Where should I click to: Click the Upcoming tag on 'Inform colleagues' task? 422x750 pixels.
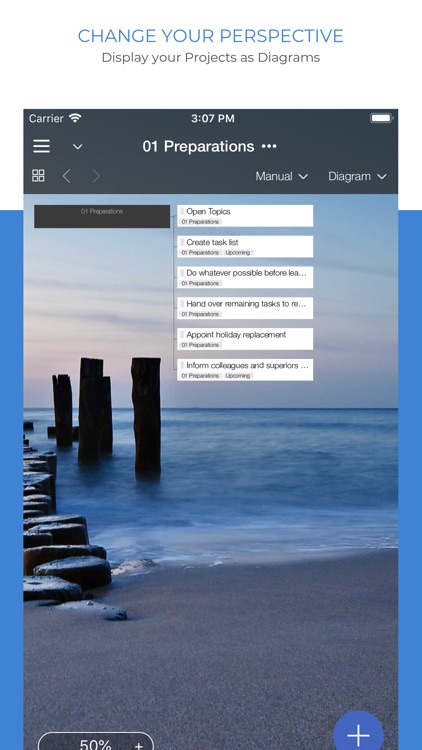238,376
